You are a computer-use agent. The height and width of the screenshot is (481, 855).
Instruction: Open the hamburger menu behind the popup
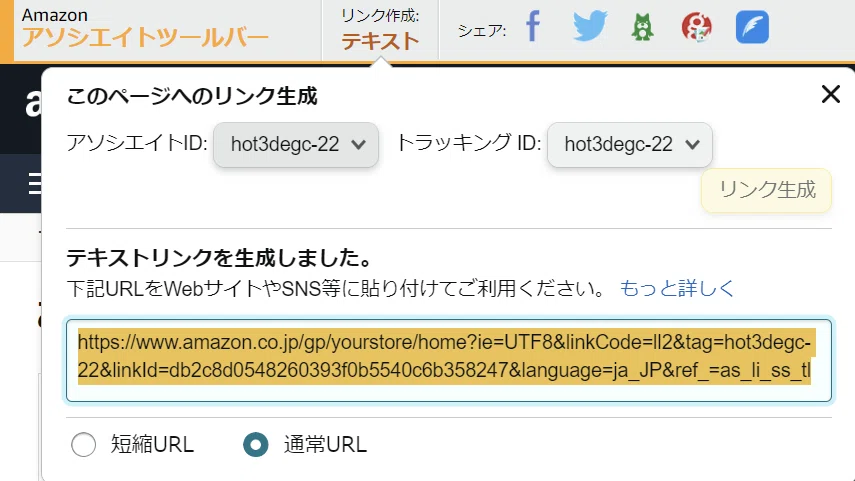[34, 183]
